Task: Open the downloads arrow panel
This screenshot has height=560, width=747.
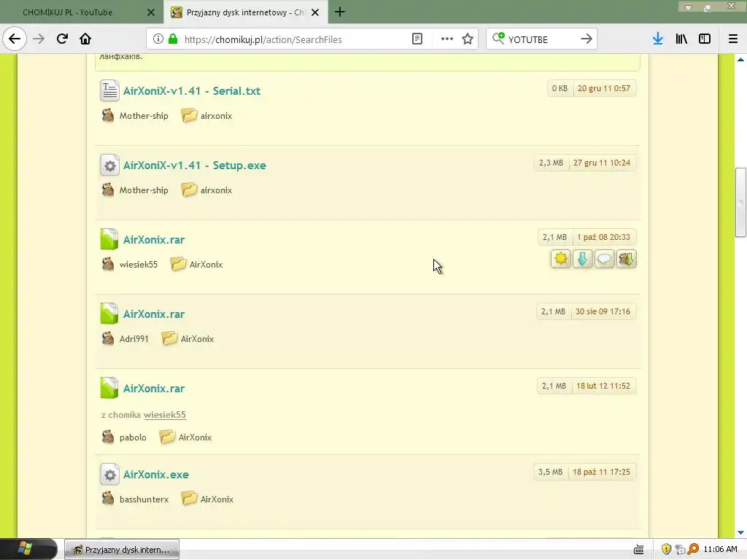Action: click(x=658, y=39)
